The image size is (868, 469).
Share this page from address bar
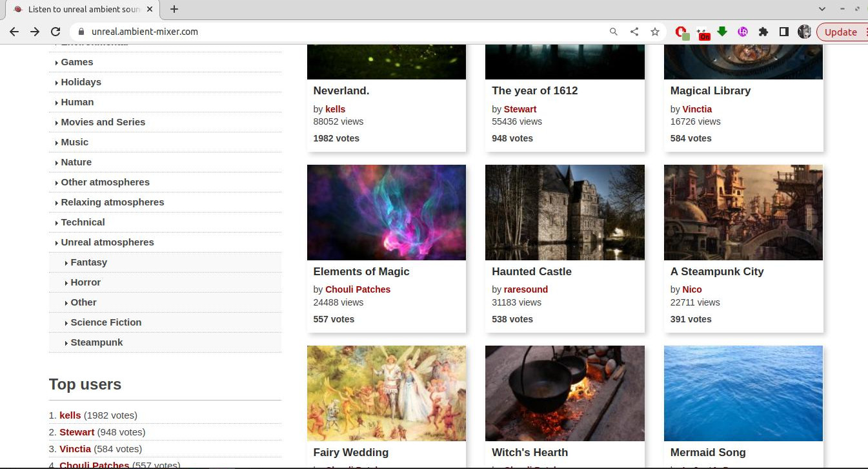634,32
